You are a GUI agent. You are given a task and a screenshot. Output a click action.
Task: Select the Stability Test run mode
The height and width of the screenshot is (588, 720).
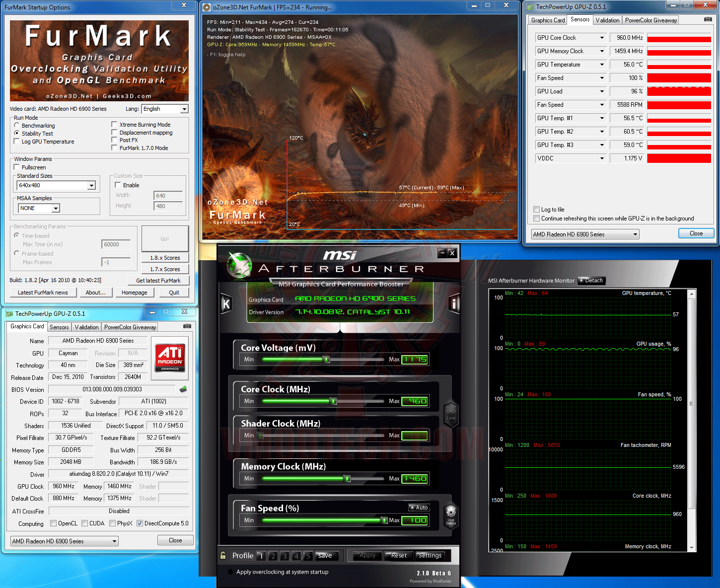(x=17, y=134)
